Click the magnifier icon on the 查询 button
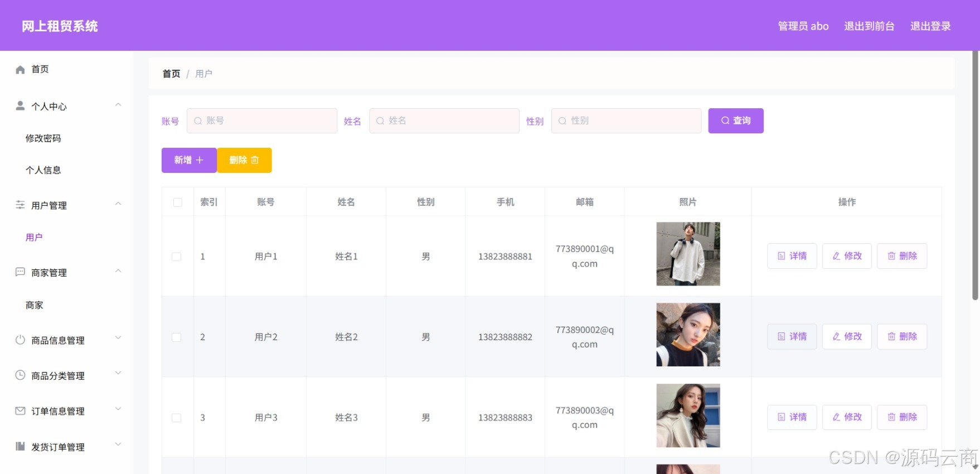Screen dimensions: 980x474 coord(725,120)
